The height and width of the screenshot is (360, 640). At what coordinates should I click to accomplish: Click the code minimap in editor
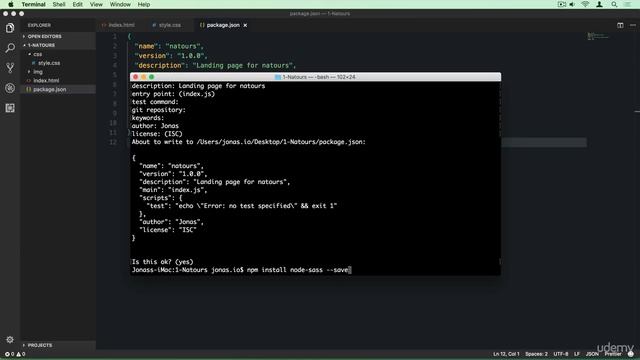tap(598, 37)
